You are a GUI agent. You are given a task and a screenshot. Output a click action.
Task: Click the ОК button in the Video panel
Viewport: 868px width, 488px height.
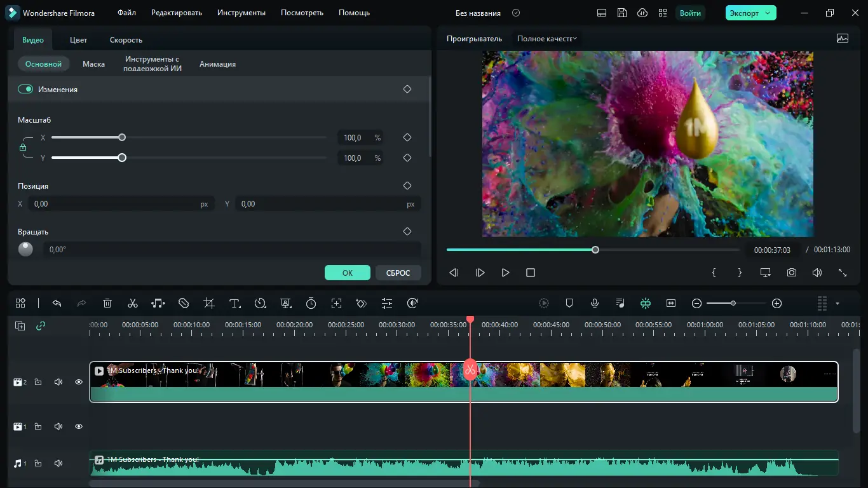[x=348, y=272]
